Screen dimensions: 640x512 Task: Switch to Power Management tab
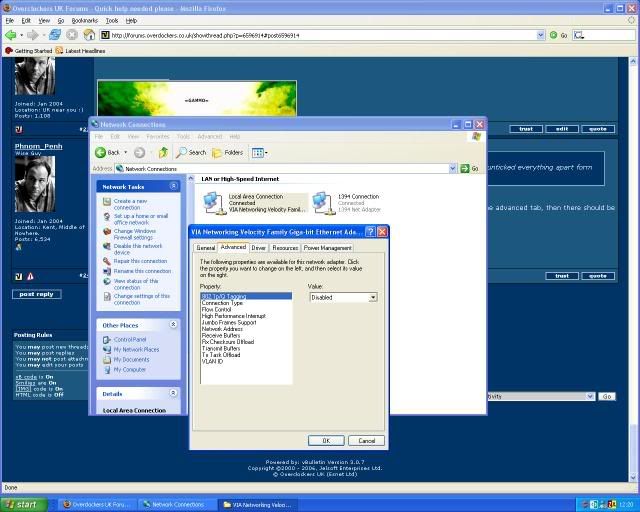[x=327, y=248]
